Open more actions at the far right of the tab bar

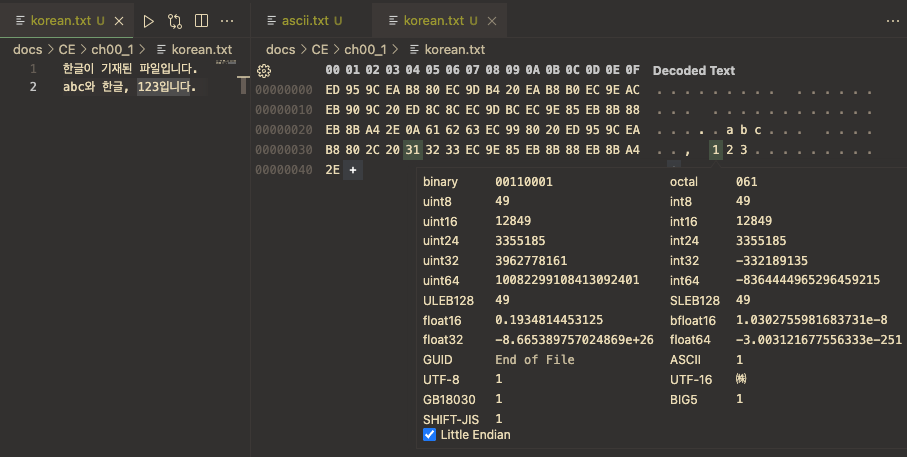(893, 21)
